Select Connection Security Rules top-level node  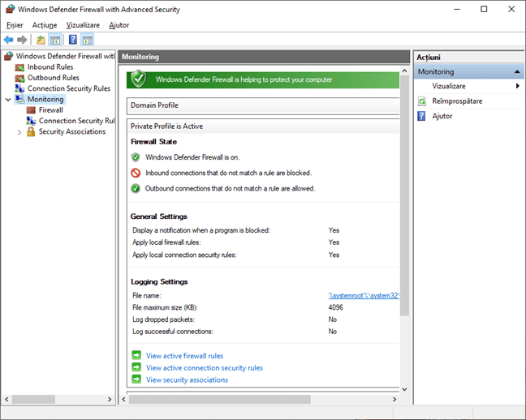69,88
